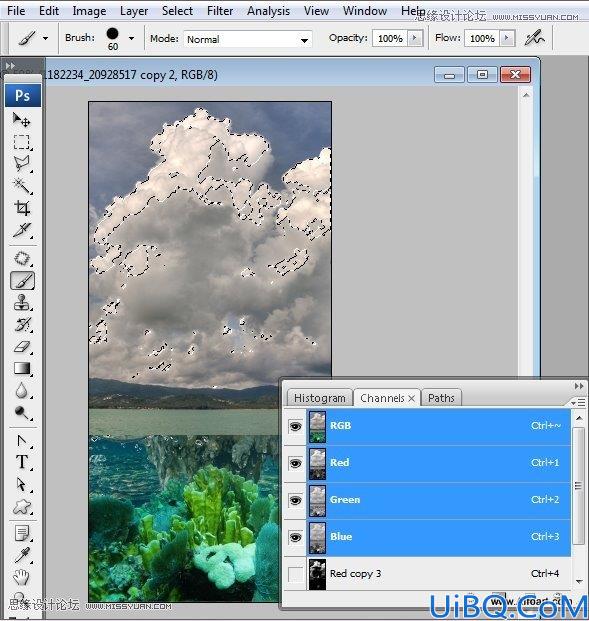Select the Polygonal Lasso tool

click(21, 164)
